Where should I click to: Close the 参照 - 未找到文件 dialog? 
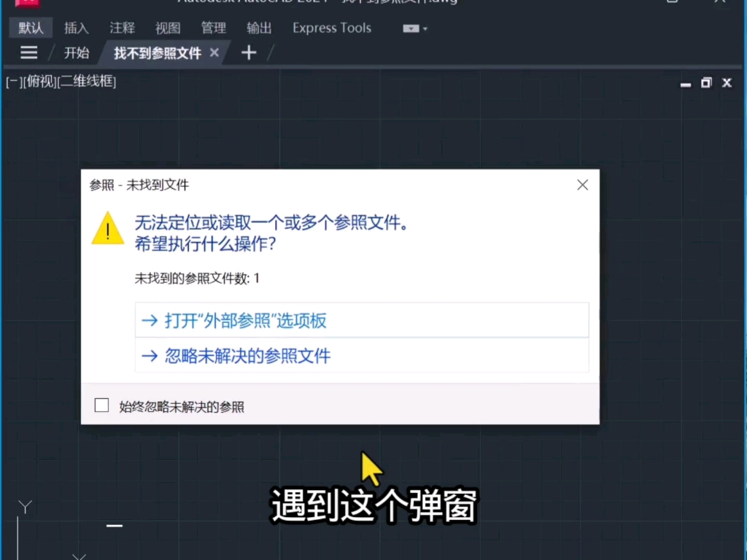tap(582, 184)
